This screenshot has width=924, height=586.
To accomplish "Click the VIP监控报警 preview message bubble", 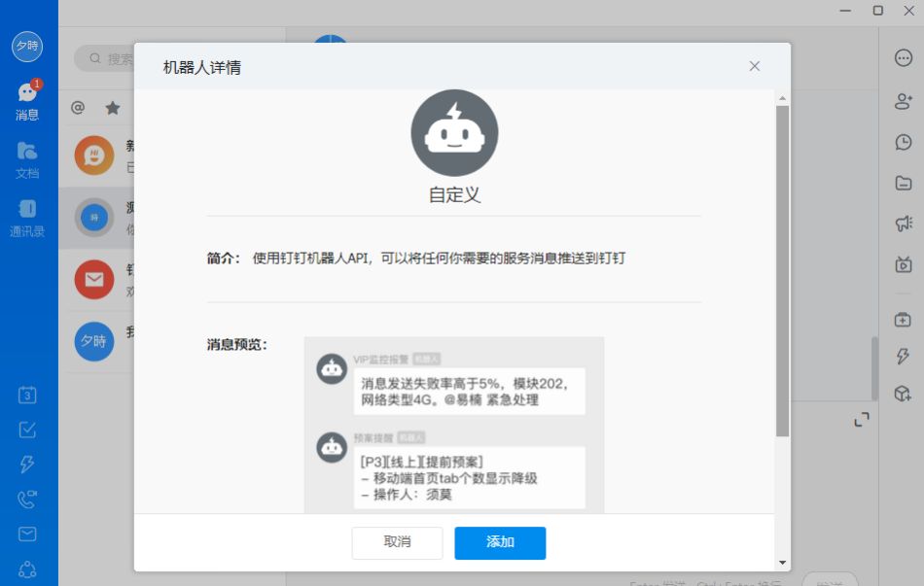I will click(x=469, y=392).
